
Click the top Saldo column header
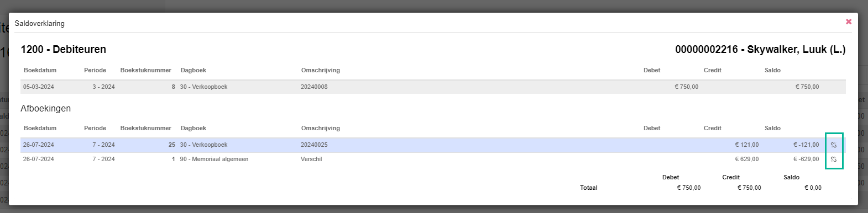[772, 70]
